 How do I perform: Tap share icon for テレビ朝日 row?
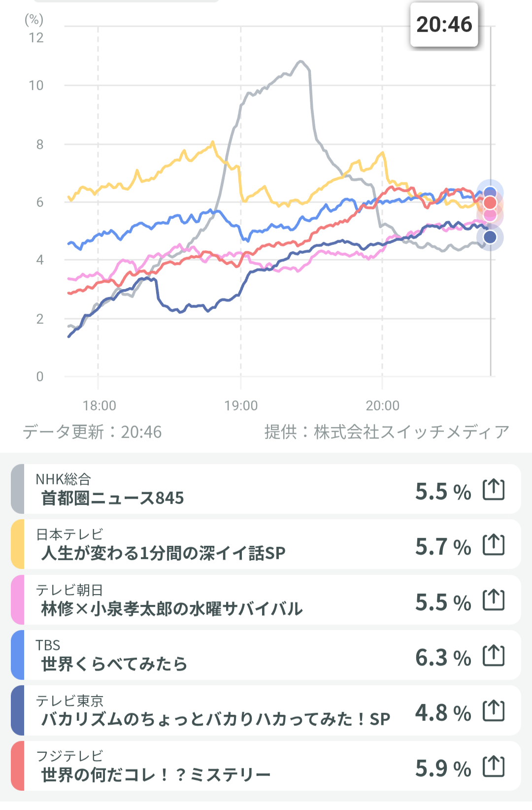coord(494,600)
